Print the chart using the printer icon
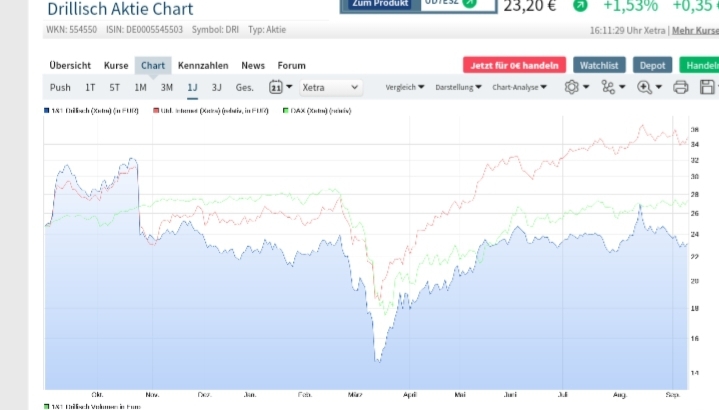This screenshot has width=719, height=410. pyautogui.click(x=681, y=88)
